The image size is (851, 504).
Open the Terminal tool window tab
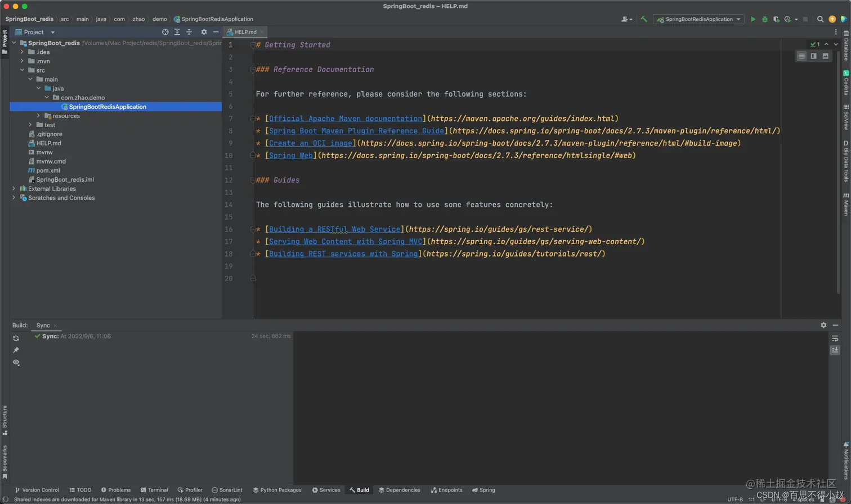pyautogui.click(x=154, y=490)
